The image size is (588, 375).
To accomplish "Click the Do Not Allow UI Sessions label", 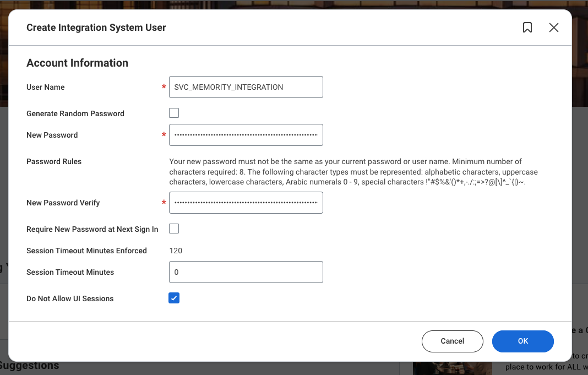I will click(x=70, y=299).
